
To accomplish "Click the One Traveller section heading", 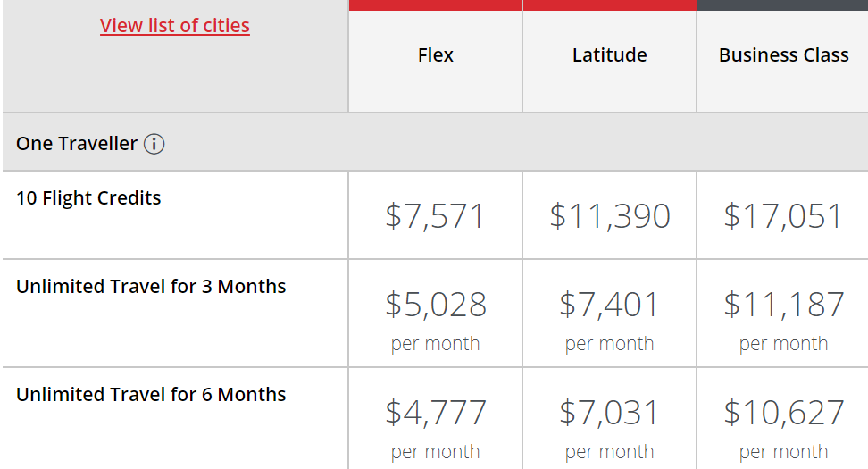I will pyautogui.click(x=77, y=144).
